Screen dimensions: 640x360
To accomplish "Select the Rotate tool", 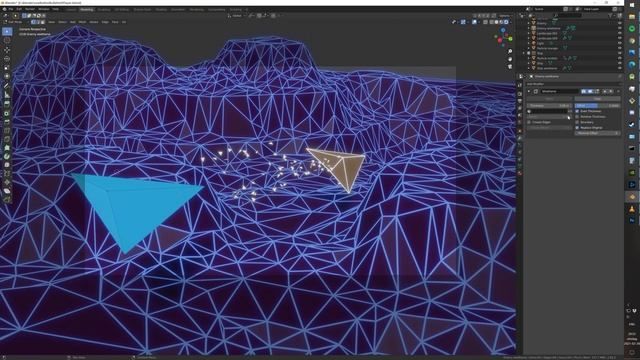I will [x=7, y=58].
